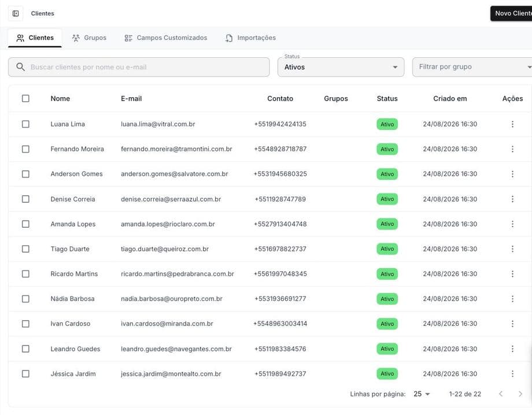Screen dimensions: 532x415
Task: Sort by Criado em column header
Action: click(450, 98)
